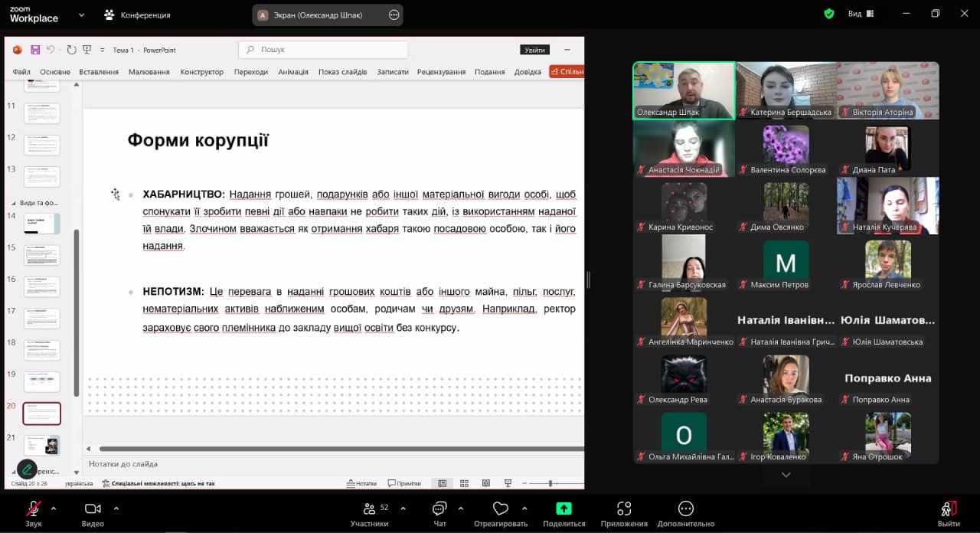Open Приложения apps
980x533 pixels.
[x=624, y=514]
